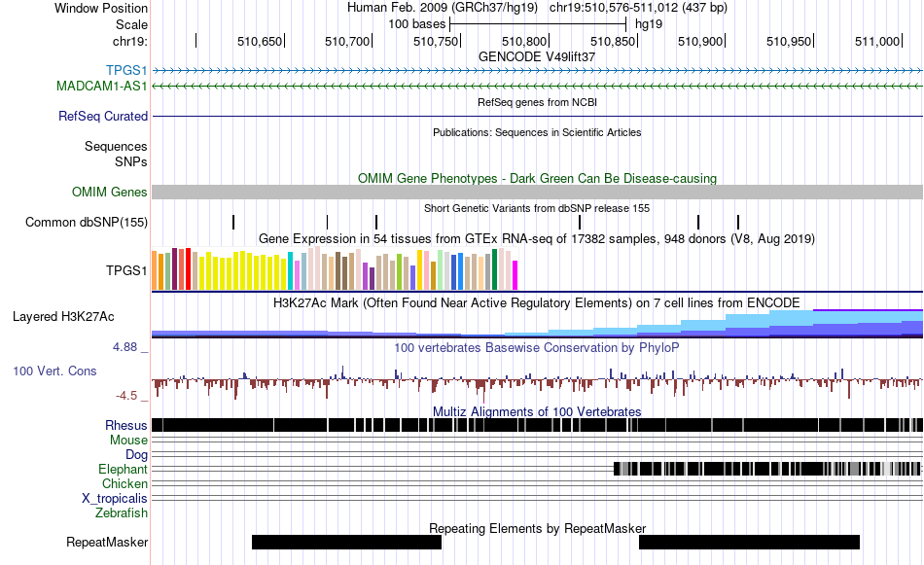Click the rightmost dbSNP variant marker
The height and width of the screenshot is (565, 924).
(x=738, y=222)
